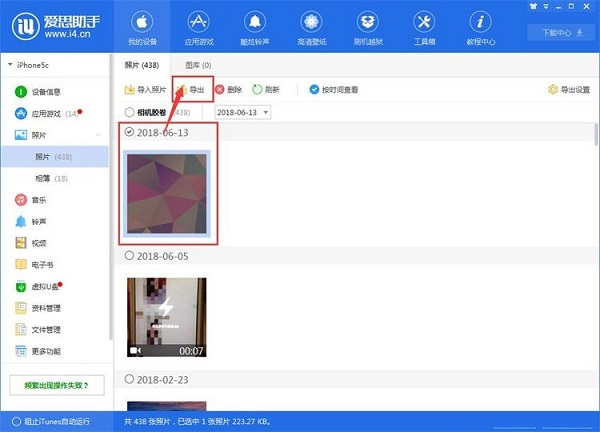Screen dimensions: 600x432
Task: Click the 爱思助手 logo
Action: pyautogui.click(x=56, y=26)
